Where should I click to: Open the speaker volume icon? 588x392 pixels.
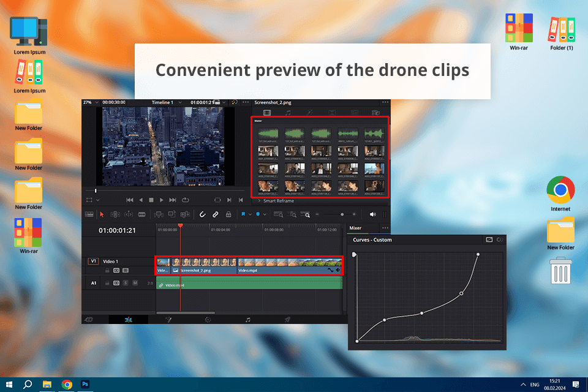(372, 214)
